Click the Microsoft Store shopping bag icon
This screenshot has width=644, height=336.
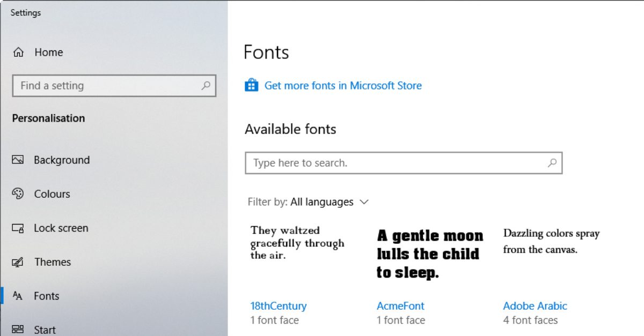coord(251,85)
